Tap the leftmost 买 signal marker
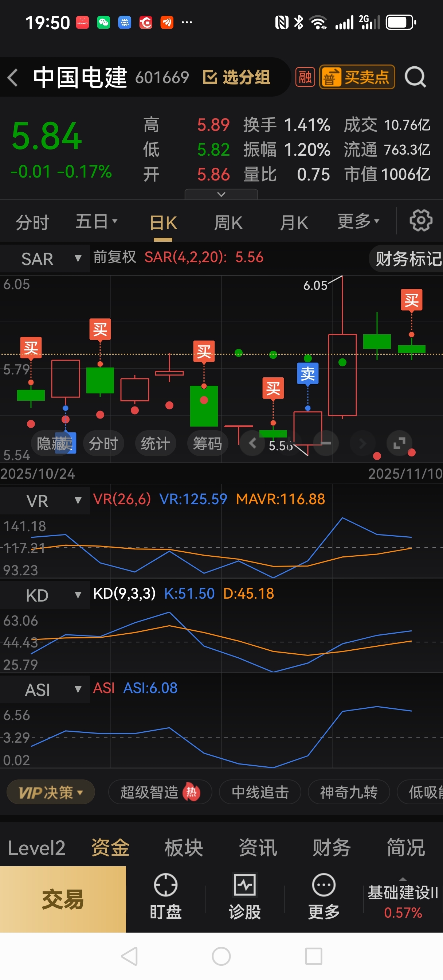The image size is (443, 980). point(31,348)
